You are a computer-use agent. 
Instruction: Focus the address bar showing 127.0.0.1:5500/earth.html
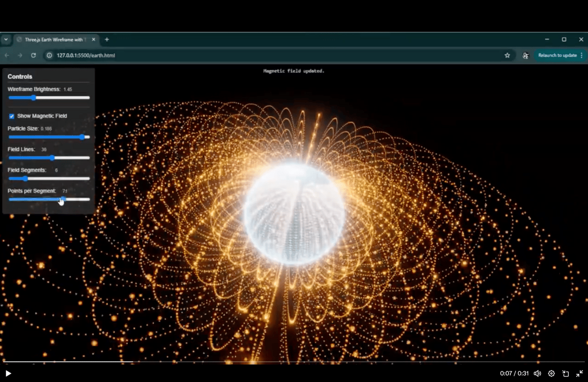coord(279,55)
